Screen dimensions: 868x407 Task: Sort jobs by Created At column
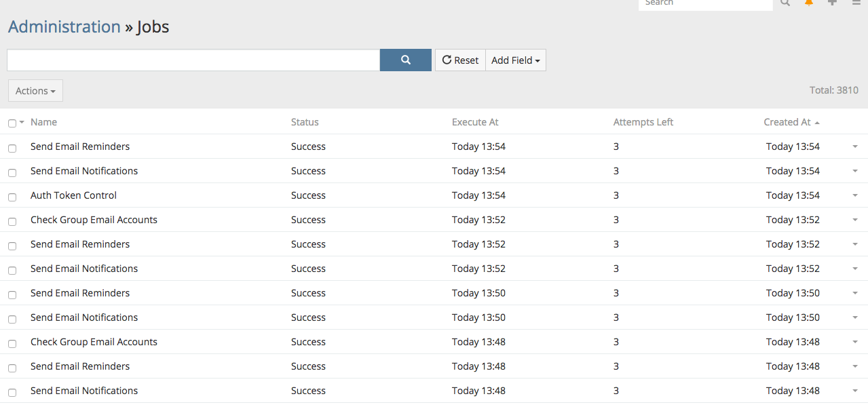[787, 122]
